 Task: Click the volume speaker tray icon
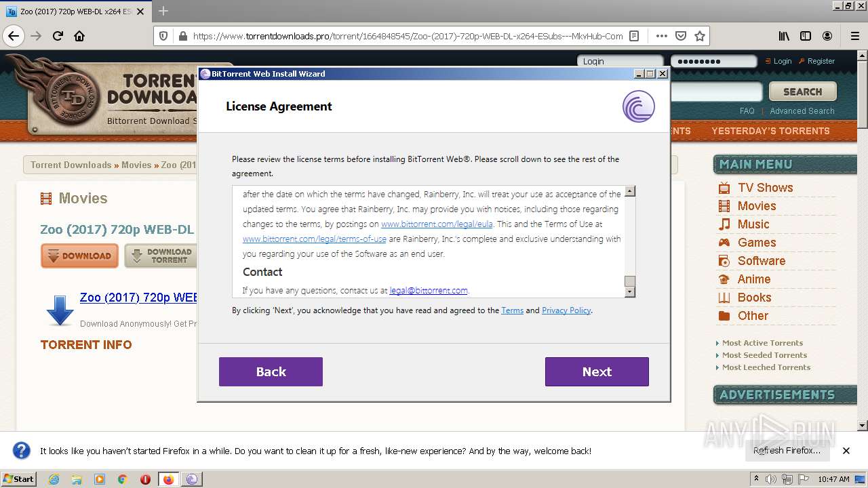(772, 479)
